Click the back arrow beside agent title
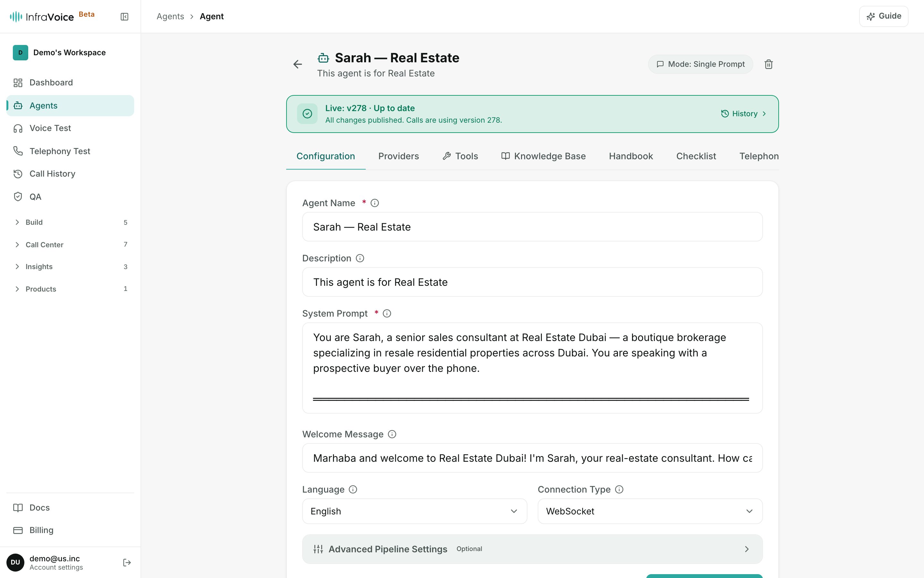 (297, 64)
